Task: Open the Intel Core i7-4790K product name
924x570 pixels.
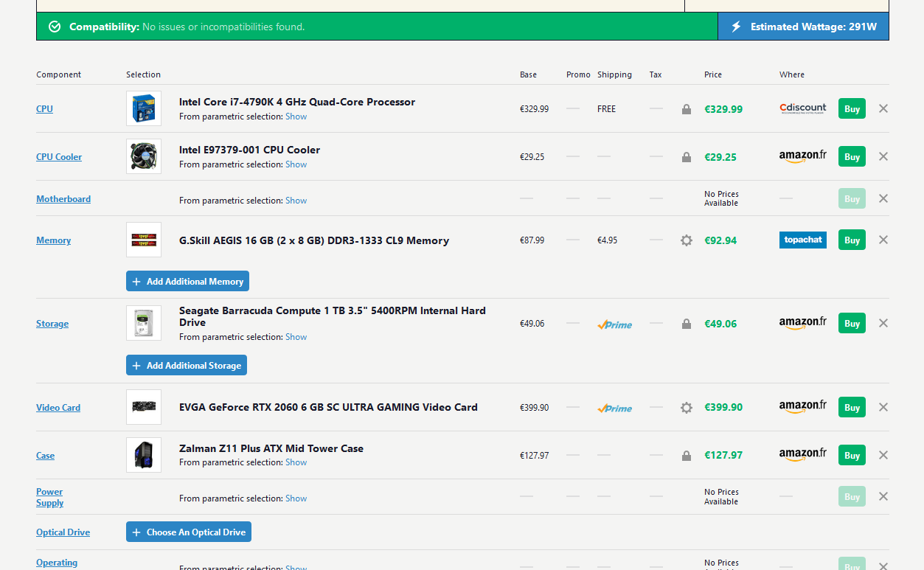Action: 296,102
